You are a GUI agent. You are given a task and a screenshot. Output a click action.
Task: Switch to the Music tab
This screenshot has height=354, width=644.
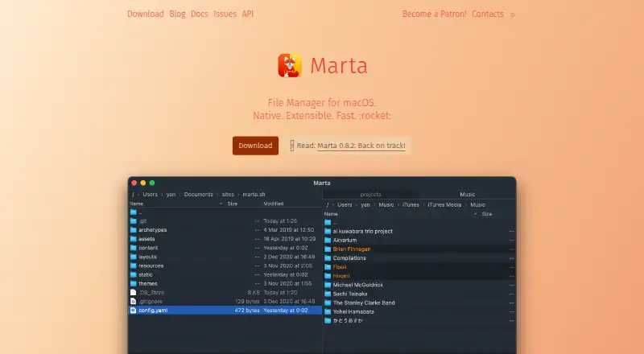pos(468,194)
